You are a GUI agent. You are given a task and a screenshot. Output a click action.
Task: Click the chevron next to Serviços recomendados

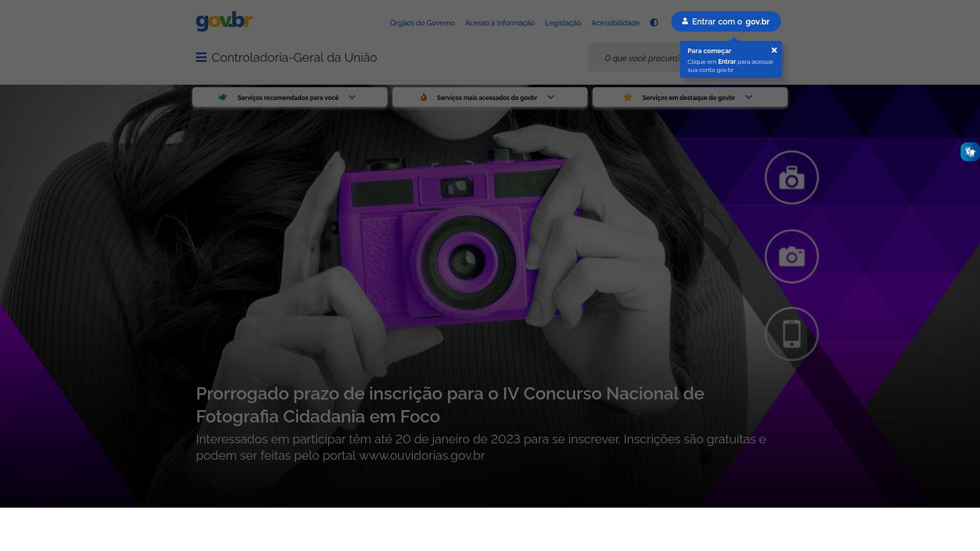point(352,97)
